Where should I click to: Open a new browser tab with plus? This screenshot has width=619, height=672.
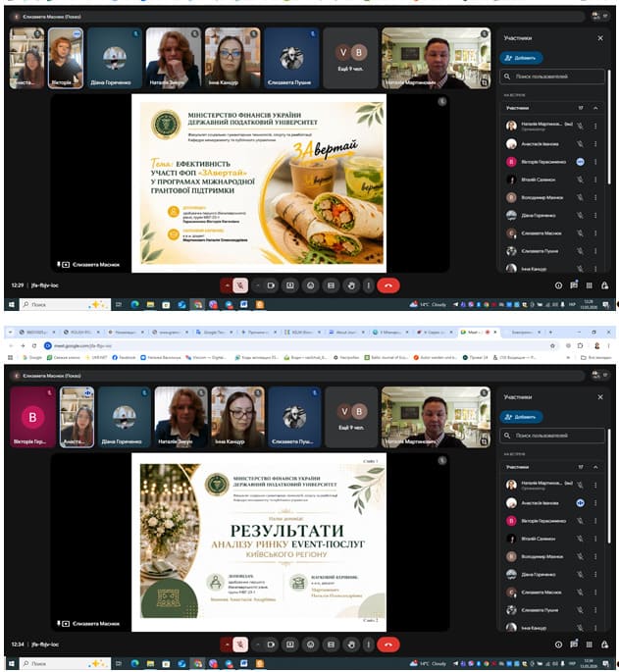click(x=550, y=333)
